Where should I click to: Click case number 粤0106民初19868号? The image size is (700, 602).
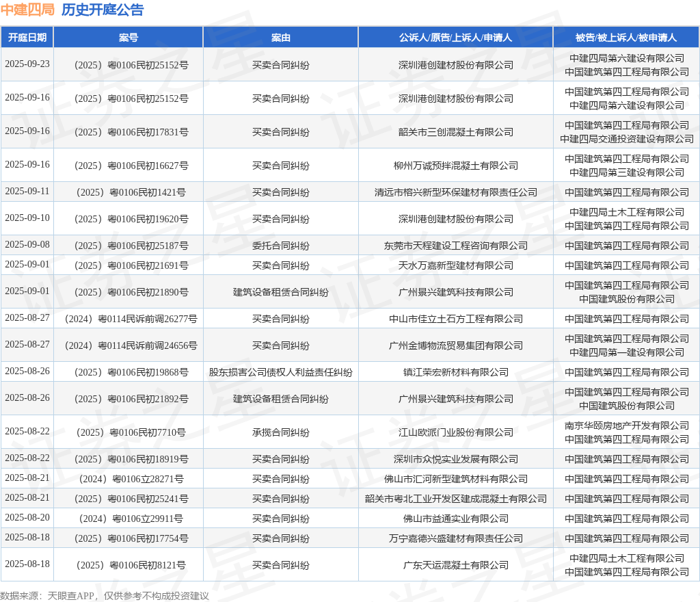point(148,372)
